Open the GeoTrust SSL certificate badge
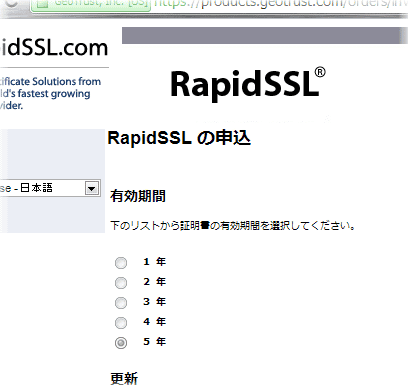408x390 pixels. coord(91,4)
